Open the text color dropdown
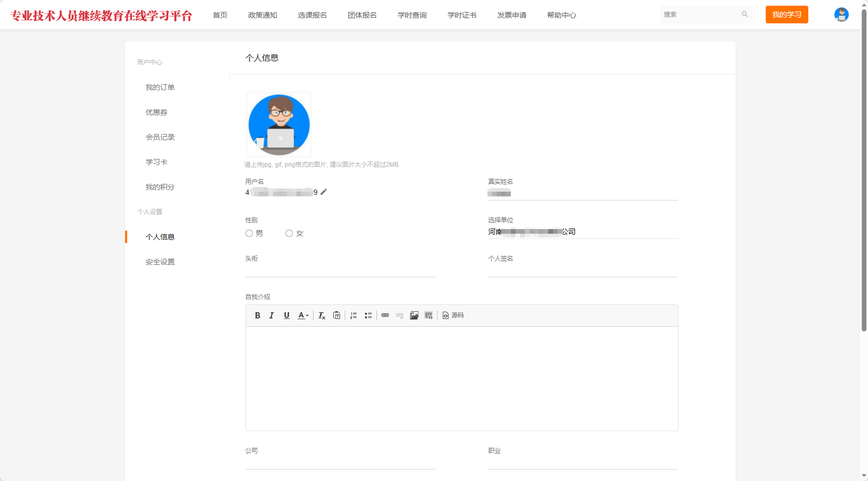Viewport: 868px width, 481px height. pyautogui.click(x=303, y=315)
